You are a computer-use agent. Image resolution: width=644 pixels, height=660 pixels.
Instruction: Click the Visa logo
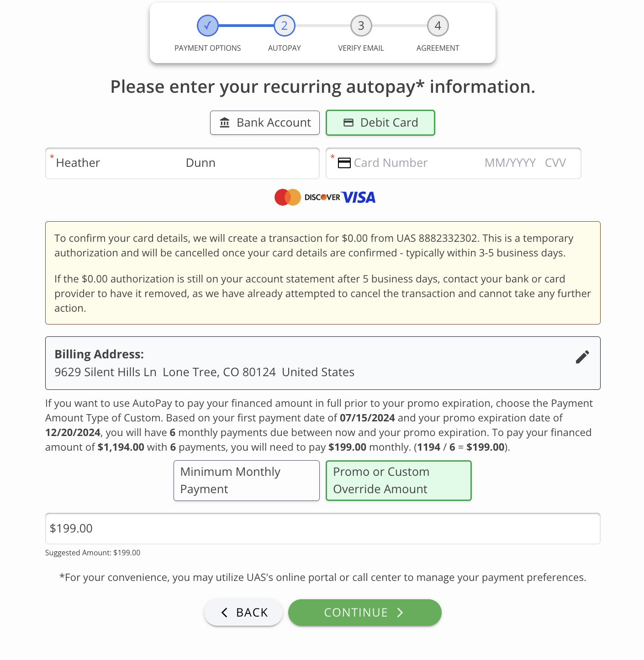pyautogui.click(x=359, y=197)
